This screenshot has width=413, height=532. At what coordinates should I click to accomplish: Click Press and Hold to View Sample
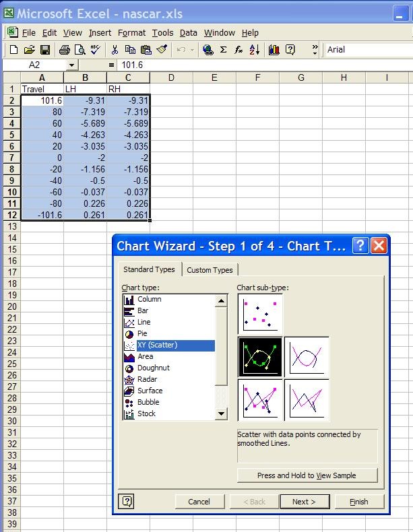tap(307, 475)
